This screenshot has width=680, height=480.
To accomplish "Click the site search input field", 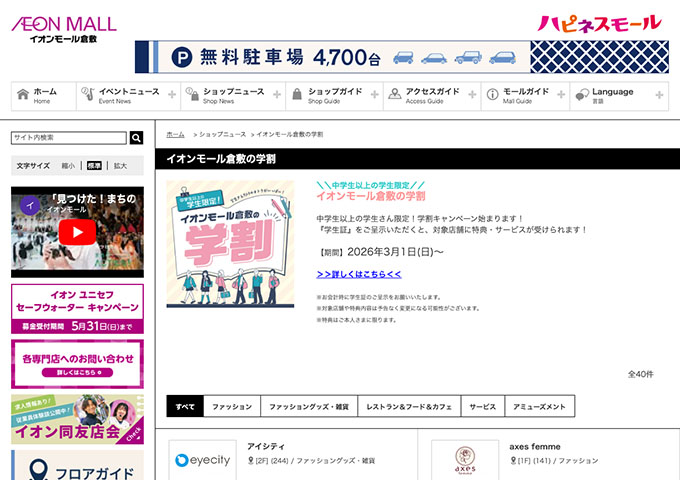I will 69,138.
